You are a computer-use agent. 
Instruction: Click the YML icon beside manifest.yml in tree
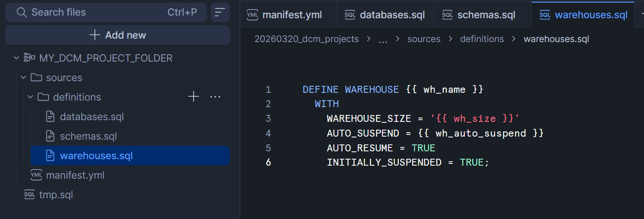click(36, 175)
